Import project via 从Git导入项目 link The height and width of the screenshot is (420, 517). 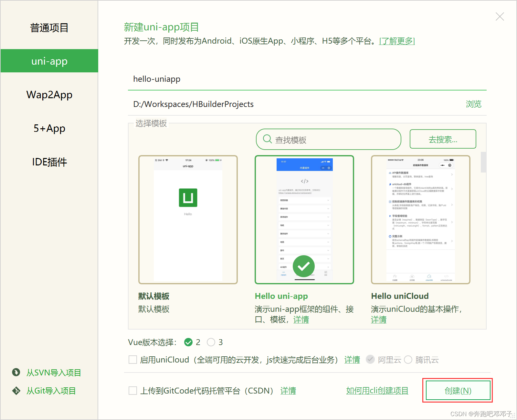pyautogui.click(x=51, y=391)
